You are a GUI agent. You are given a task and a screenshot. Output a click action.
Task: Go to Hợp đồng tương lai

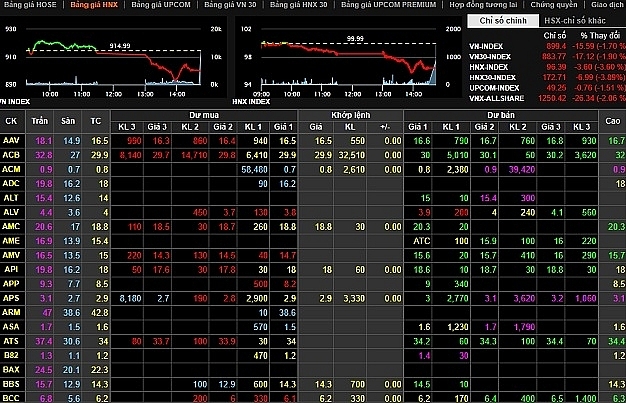click(x=483, y=5)
